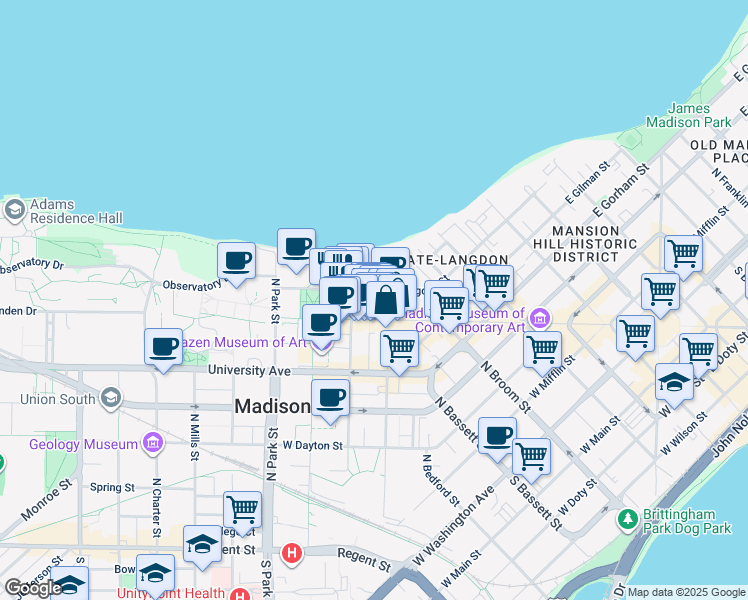Click the W Washington Ave label

pyautogui.click(x=454, y=526)
